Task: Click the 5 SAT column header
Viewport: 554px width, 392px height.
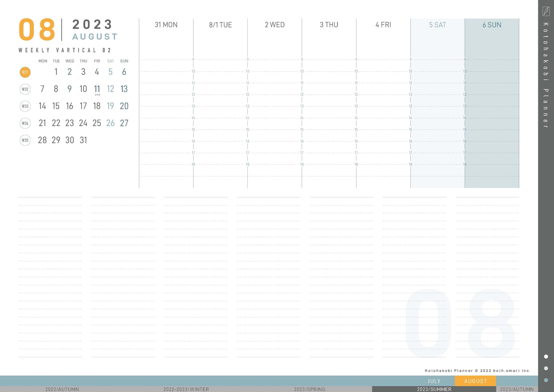Action: coord(437,25)
